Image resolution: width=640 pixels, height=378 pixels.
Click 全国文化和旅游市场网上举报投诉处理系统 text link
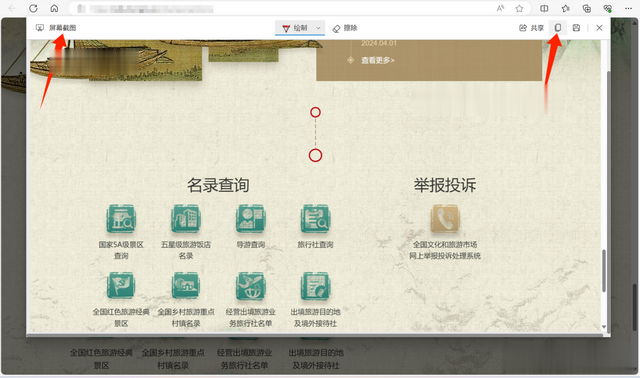[x=445, y=250]
